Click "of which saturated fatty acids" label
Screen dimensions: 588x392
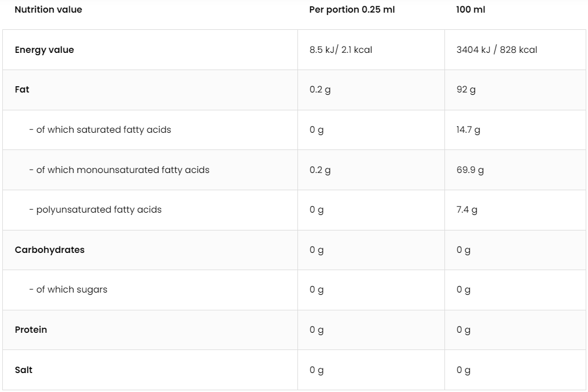click(100, 130)
